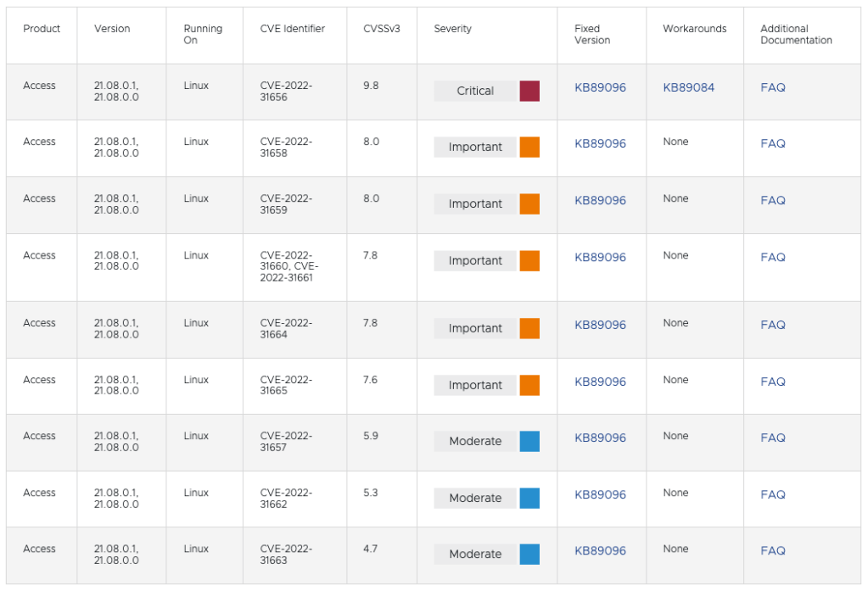This screenshot has width=868, height=591.
Task: Click blue severity swatch for CVE-2022-31657
Action: click(x=529, y=441)
